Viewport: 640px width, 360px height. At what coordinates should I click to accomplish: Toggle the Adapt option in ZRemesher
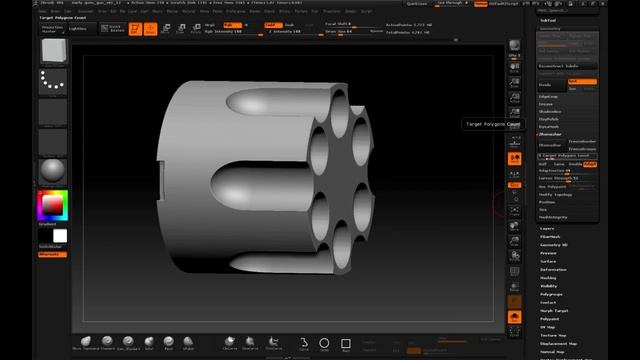[x=590, y=164]
